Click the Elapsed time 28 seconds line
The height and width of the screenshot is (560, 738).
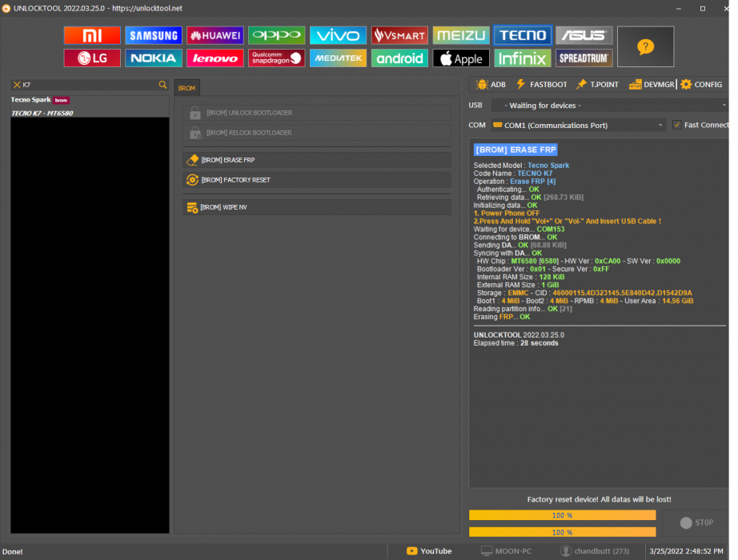click(515, 343)
